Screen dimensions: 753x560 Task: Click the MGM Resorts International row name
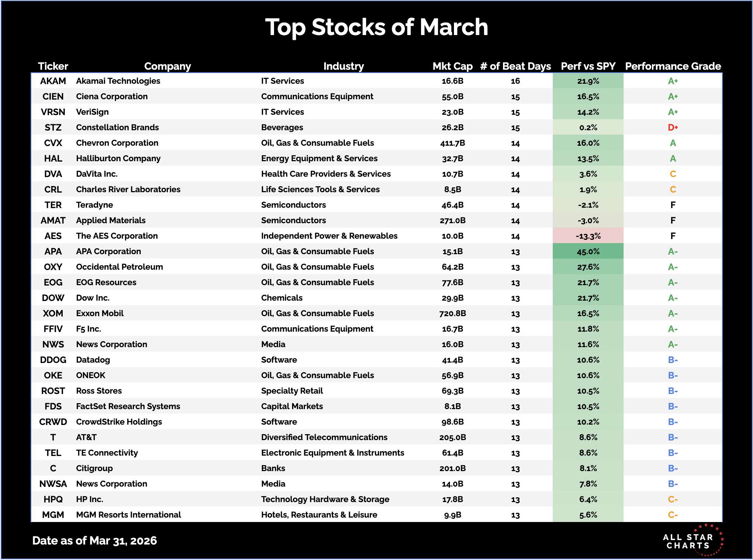[128, 515]
